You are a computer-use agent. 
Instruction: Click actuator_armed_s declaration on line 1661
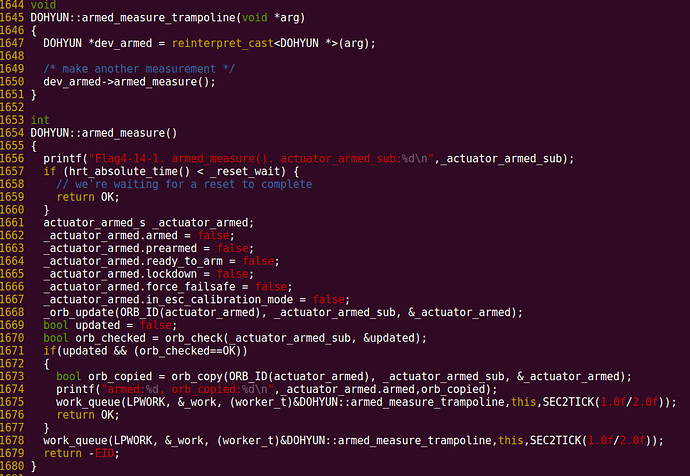pyautogui.click(x=149, y=223)
